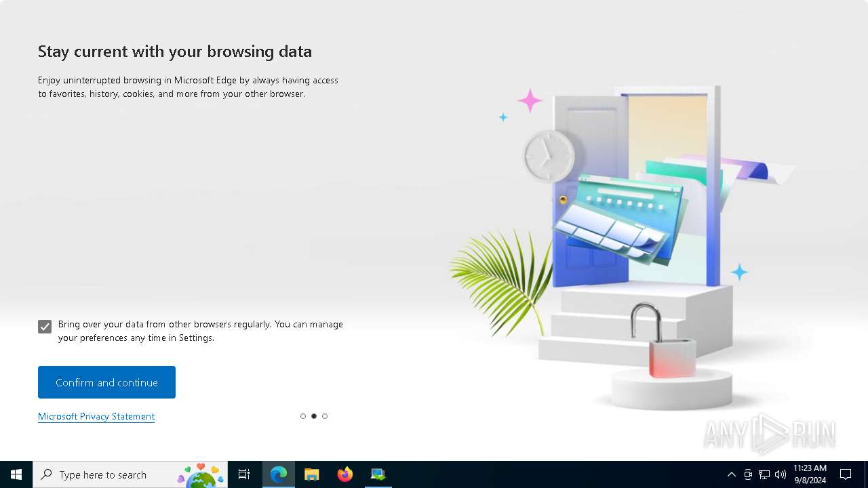Select the third page indicator dot
The height and width of the screenshot is (488, 868).
tap(325, 416)
